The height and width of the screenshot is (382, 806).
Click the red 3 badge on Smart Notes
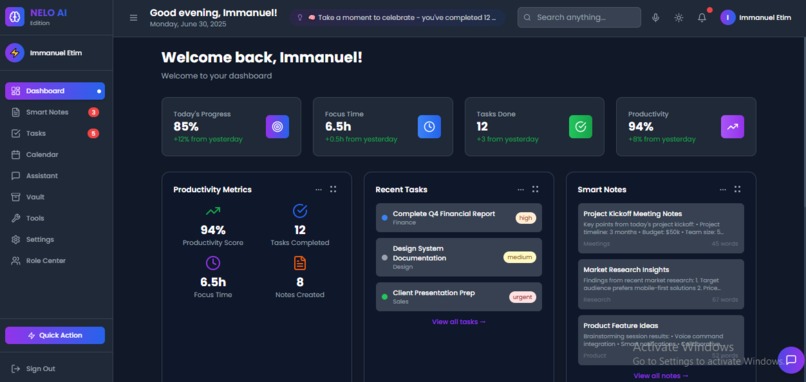click(93, 112)
